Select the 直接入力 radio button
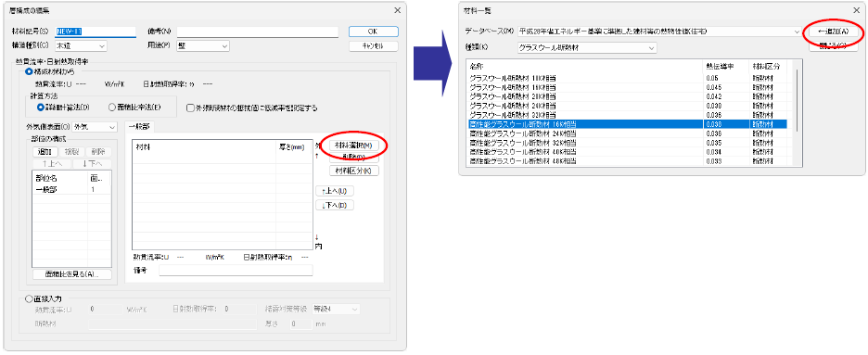The image size is (868, 355). (x=29, y=298)
